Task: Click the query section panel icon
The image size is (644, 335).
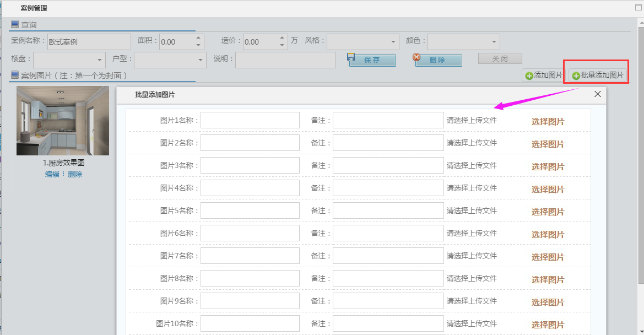Action: [15, 24]
